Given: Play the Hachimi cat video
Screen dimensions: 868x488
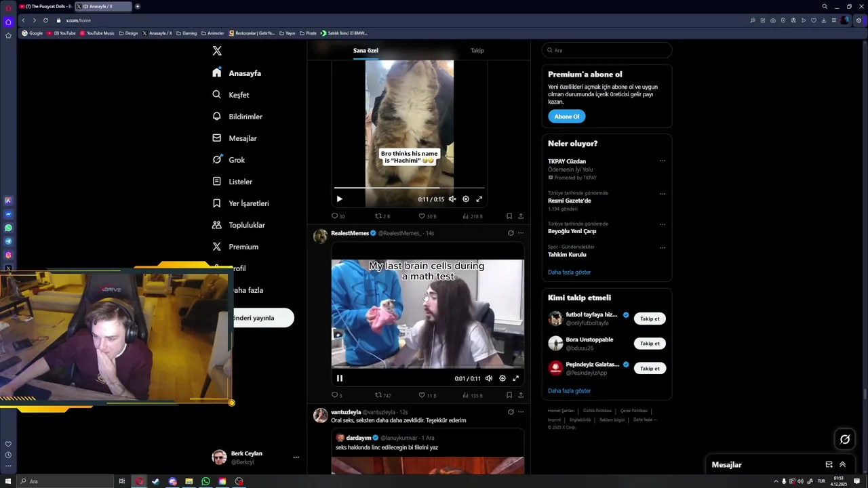Looking at the screenshot, I should pos(340,199).
